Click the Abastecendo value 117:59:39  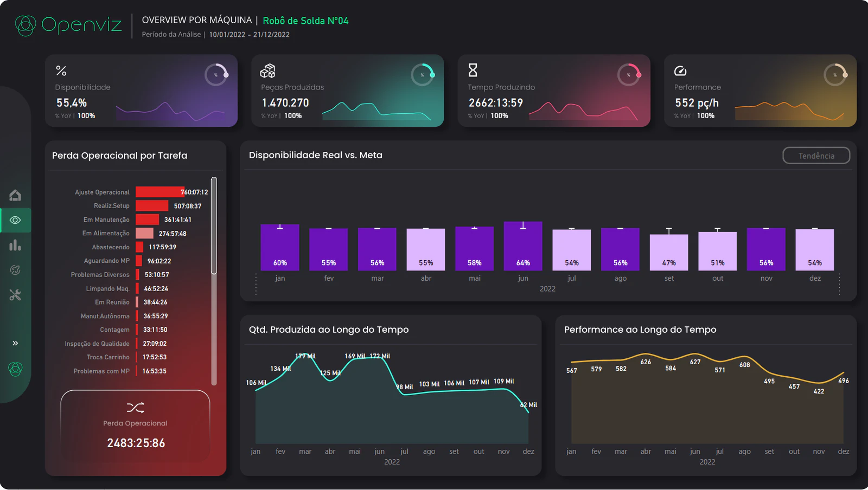(x=163, y=247)
